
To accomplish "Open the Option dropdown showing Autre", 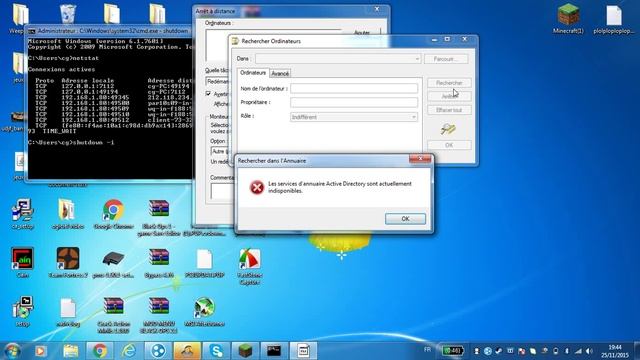I will [x=220, y=151].
